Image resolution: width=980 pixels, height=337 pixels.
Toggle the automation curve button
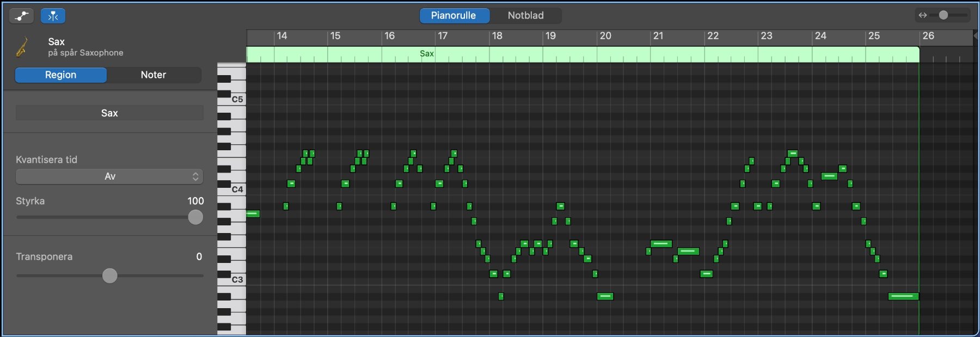(21, 16)
